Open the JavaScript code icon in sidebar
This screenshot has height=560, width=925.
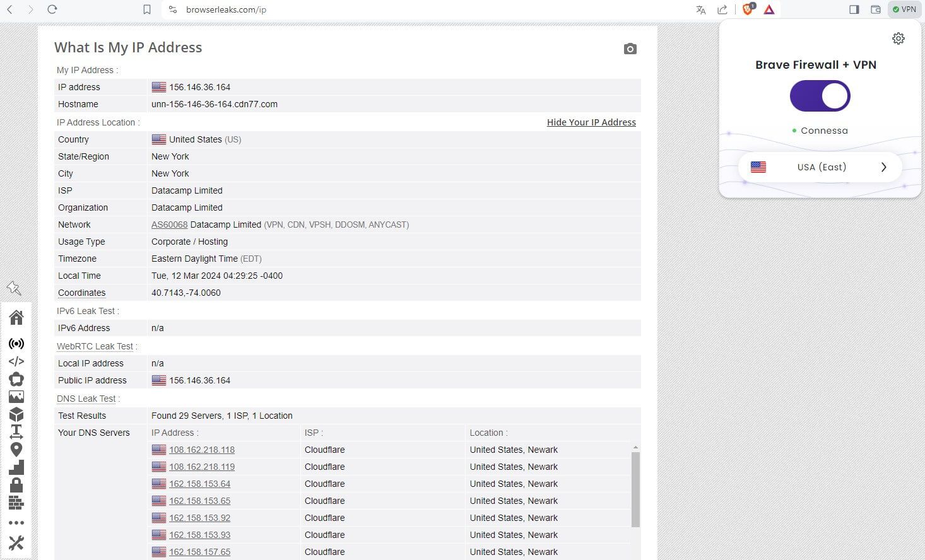tap(16, 361)
